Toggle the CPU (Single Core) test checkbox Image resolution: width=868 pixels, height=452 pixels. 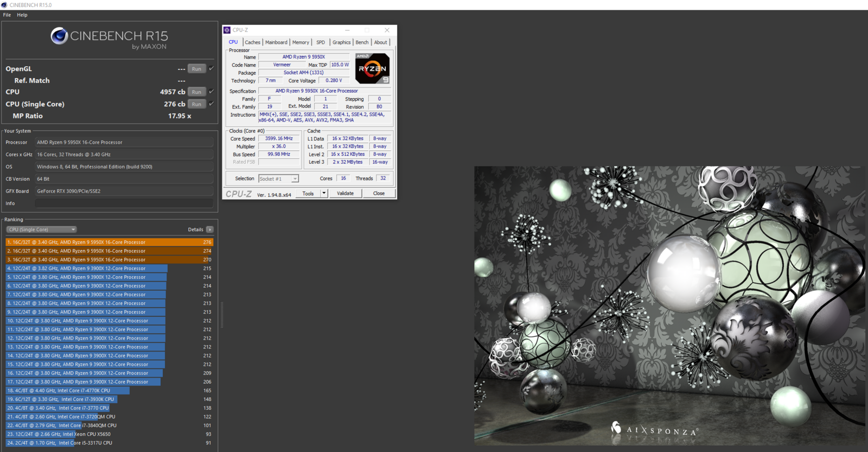click(212, 104)
